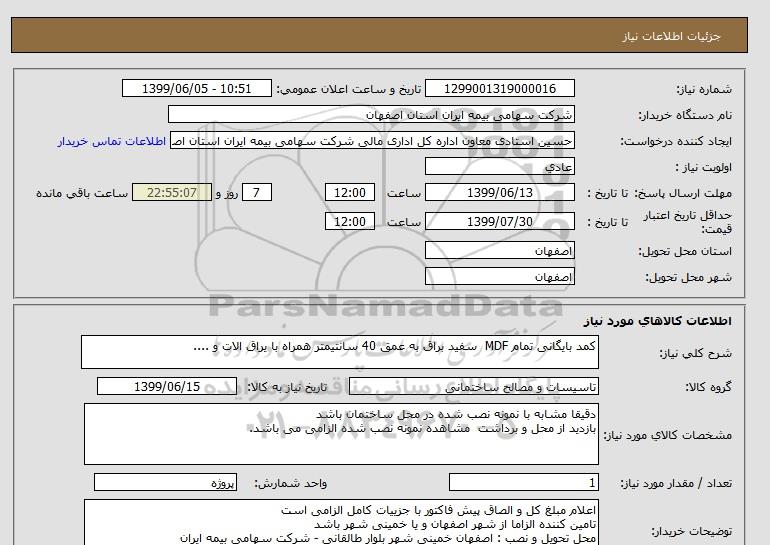Select the delivery province field اصفهان

(499, 250)
